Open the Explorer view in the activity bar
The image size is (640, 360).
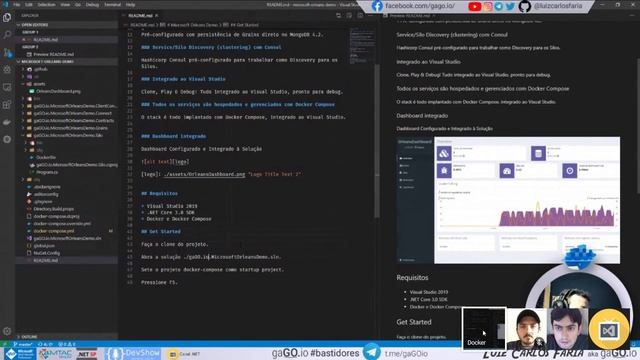pos(7,18)
